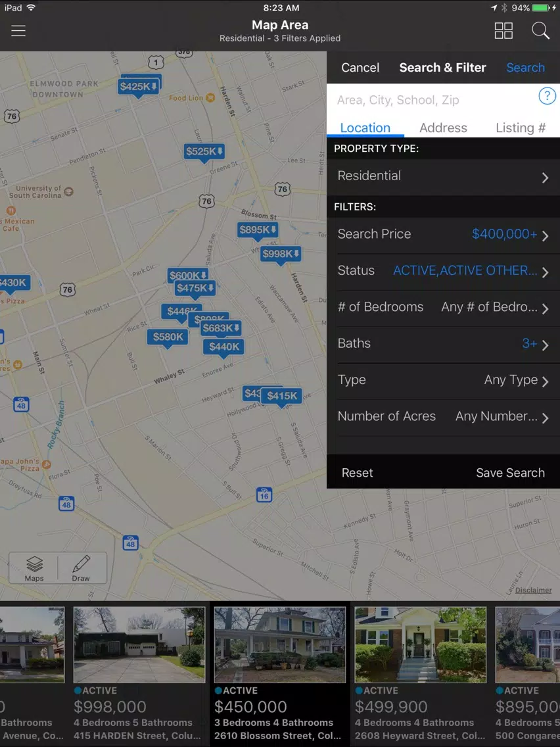Select the $425K map price pin
Image resolution: width=560 pixels, height=747 pixels.
[x=138, y=87]
